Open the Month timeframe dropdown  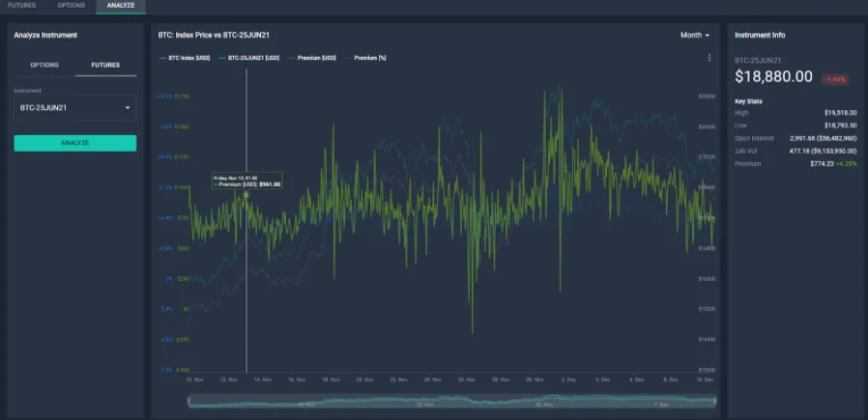[695, 35]
